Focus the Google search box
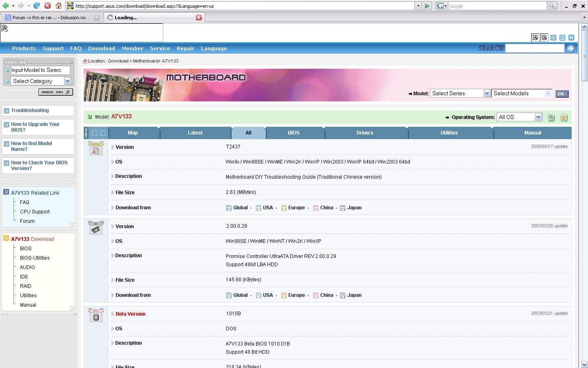The image size is (588, 368). pyautogui.click(x=497, y=6)
